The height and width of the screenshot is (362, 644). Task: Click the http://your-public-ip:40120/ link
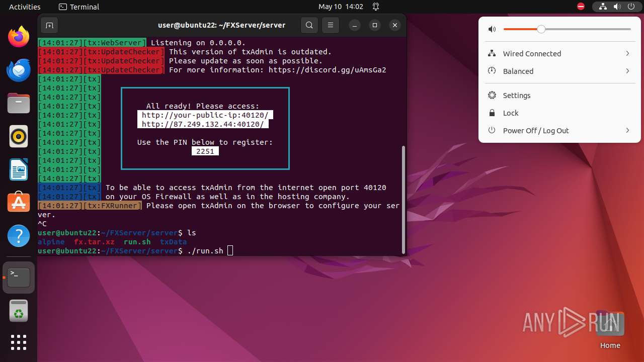pyautogui.click(x=205, y=115)
